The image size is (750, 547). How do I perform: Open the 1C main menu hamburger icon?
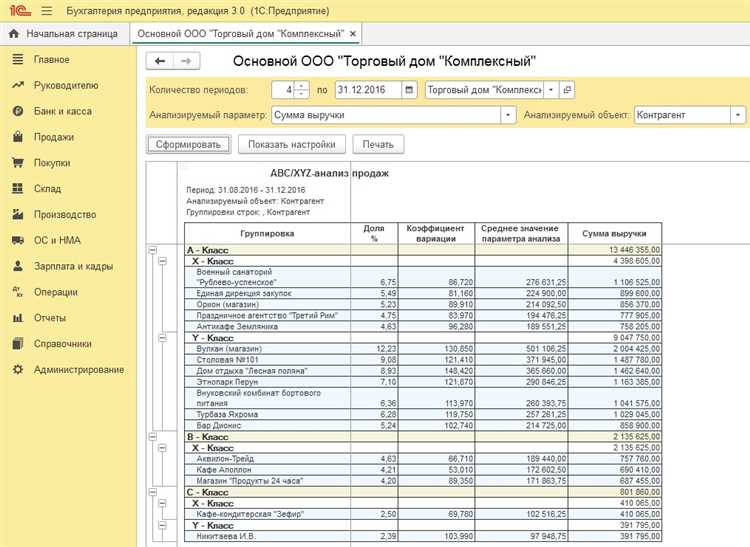pos(47,10)
